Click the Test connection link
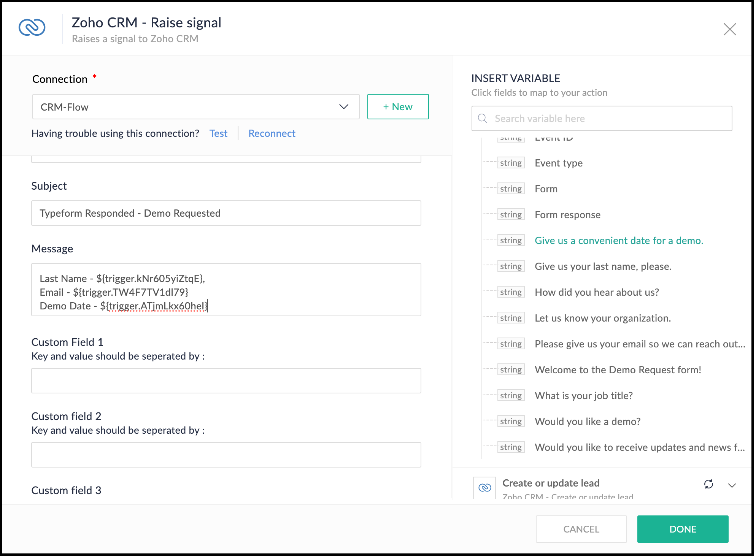 coord(218,133)
